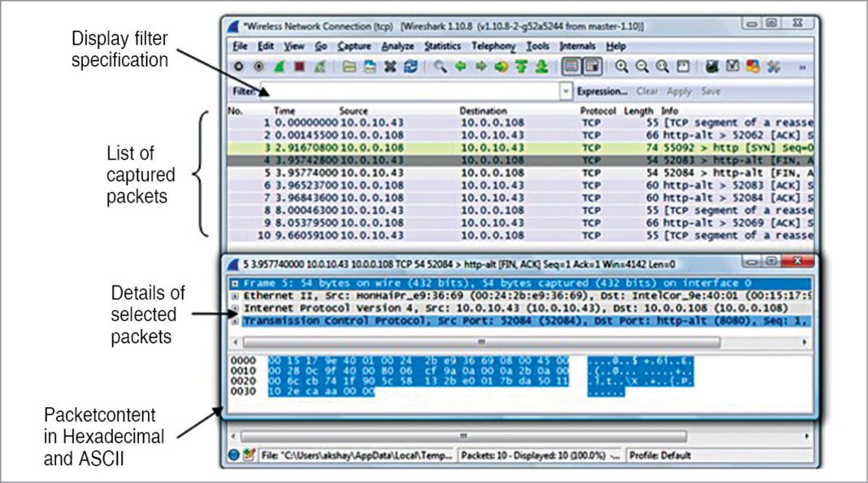Click the Expression... button
The height and width of the screenshot is (483, 868).
pyautogui.click(x=601, y=92)
